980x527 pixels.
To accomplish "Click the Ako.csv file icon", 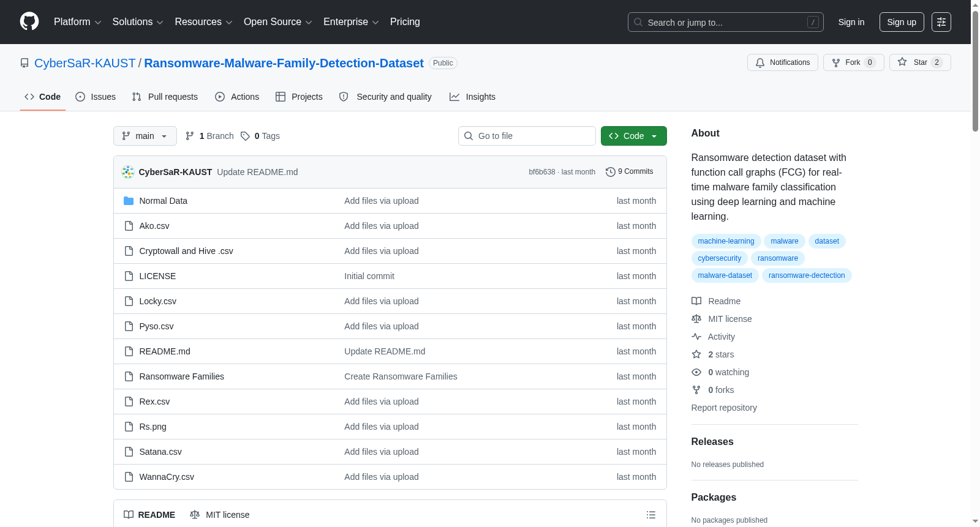I will (129, 226).
